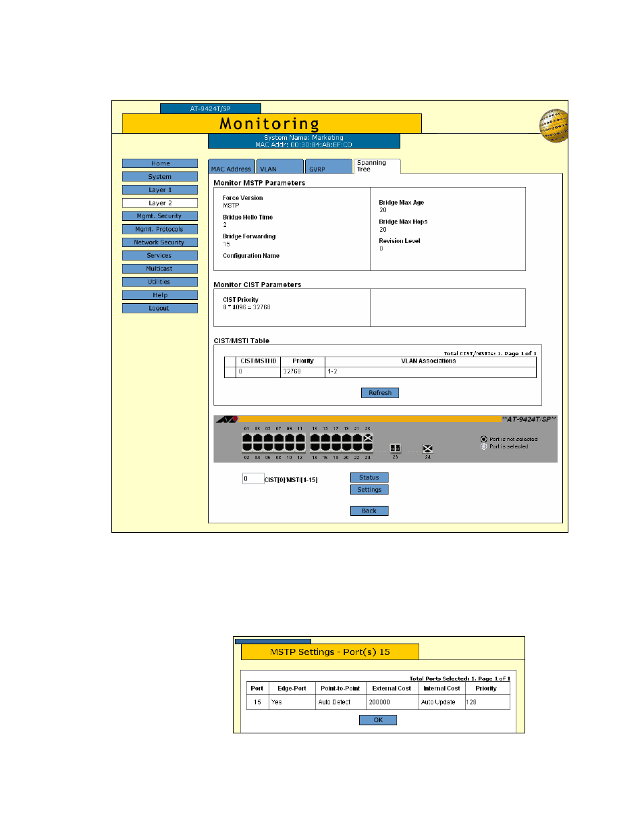Viewport: 644px width, 834px height.
Task: Select port 15 on the switch image
Action: (x=325, y=438)
